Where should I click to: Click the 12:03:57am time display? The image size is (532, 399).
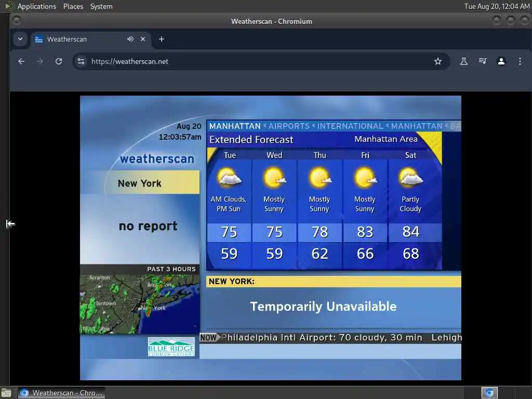180,137
